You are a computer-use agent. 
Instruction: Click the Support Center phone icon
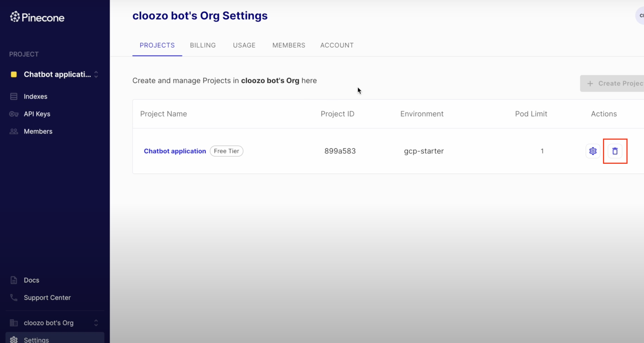pyautogui.click(x=14, y=298)
